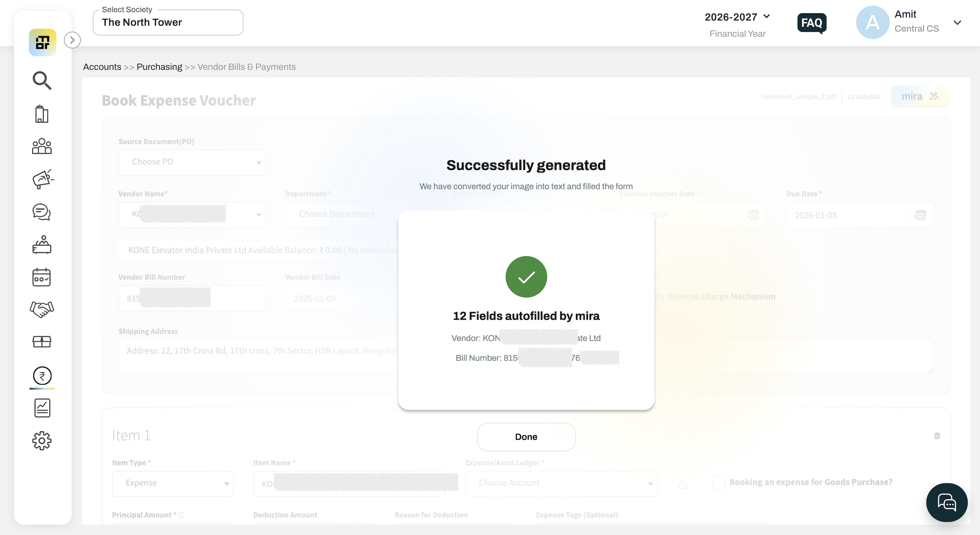Open the Financial Year 2026-2027 dropdown

(x=737, y=17)
